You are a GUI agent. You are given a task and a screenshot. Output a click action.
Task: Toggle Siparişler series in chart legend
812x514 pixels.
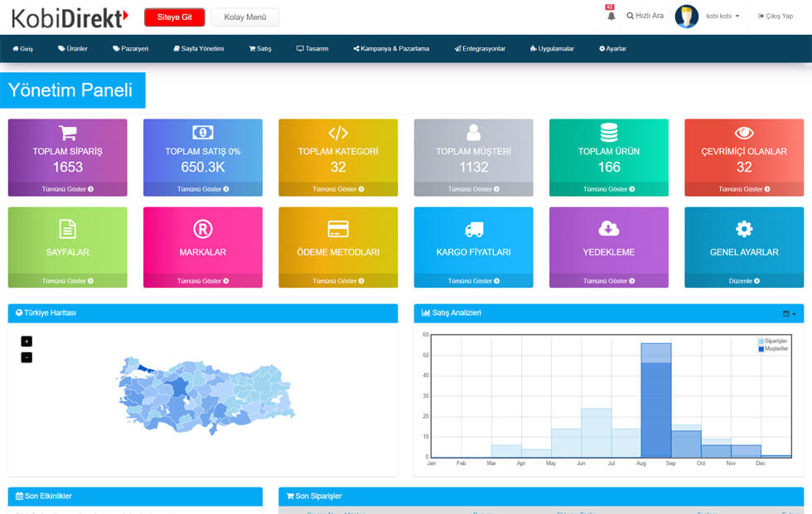click(x=775, y=342)
